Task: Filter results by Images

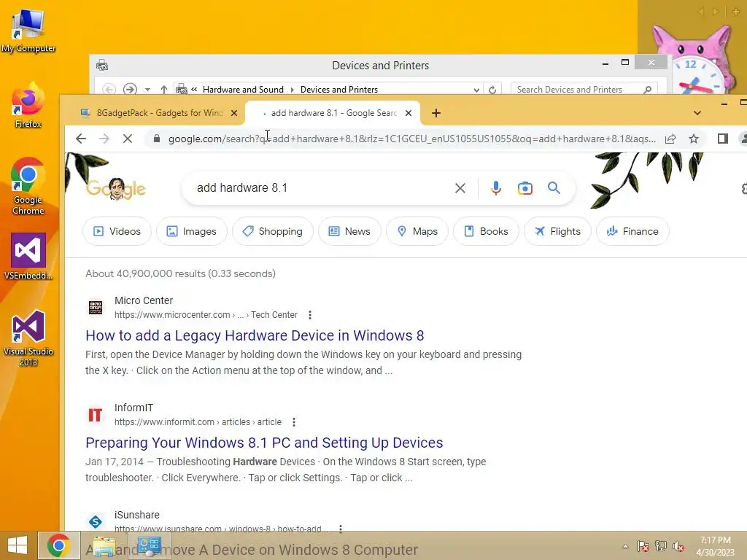Action: click(192, 231)
